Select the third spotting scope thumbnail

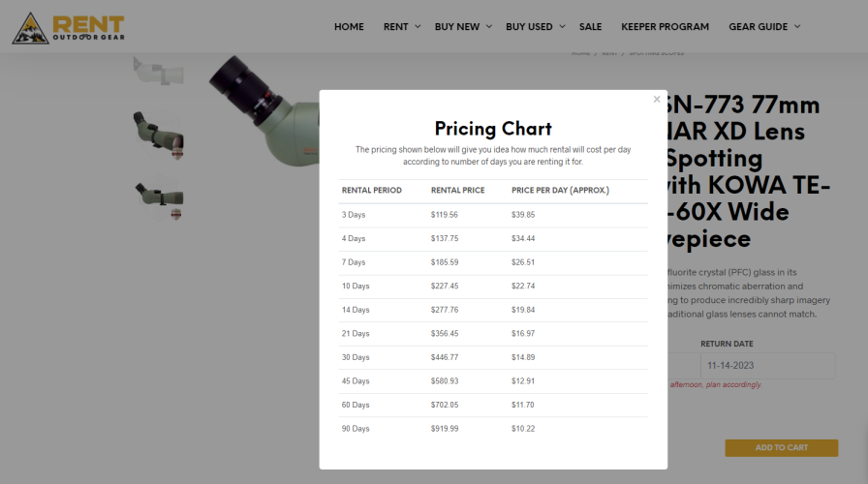(x=160, y=199)
